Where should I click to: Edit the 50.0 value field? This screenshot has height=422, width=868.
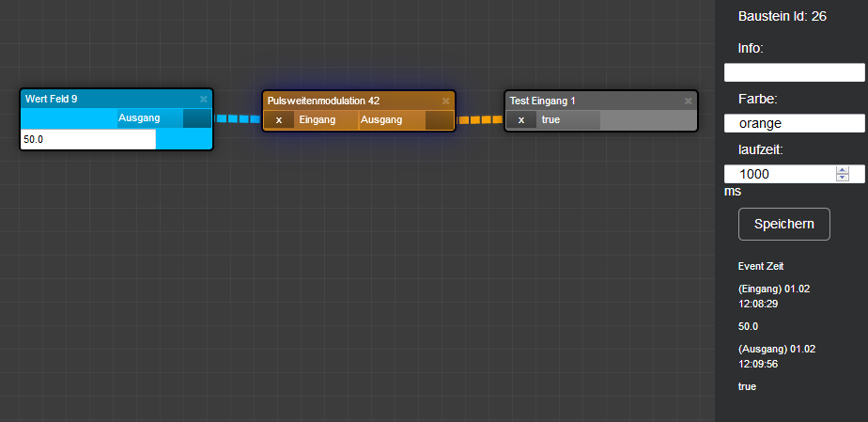(x=88, y=139)
